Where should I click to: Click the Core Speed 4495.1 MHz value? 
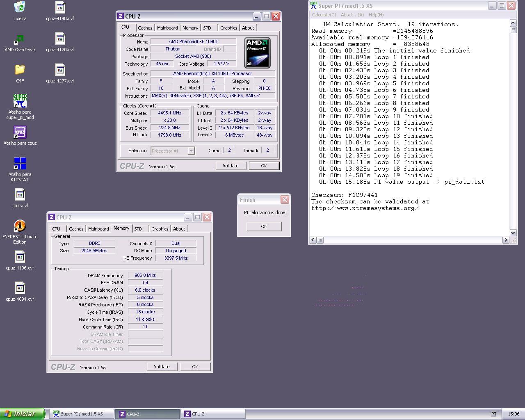(x=169, y=113)
